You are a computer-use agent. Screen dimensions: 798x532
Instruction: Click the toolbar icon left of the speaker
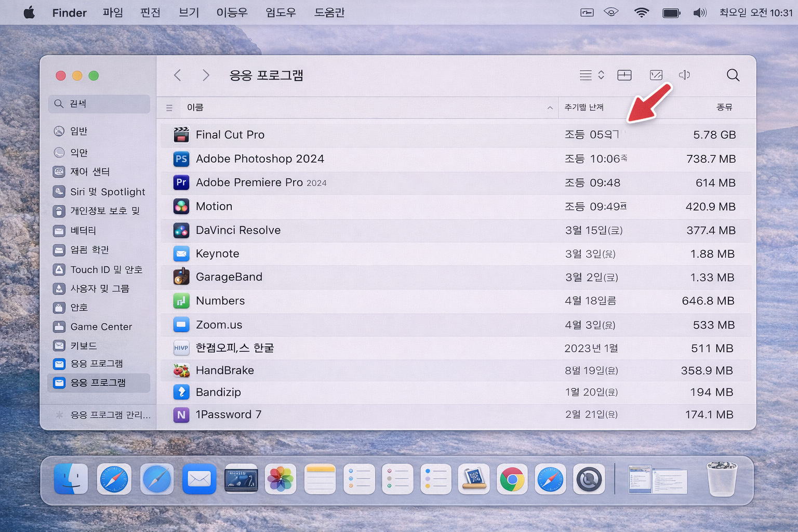[656, 75]
